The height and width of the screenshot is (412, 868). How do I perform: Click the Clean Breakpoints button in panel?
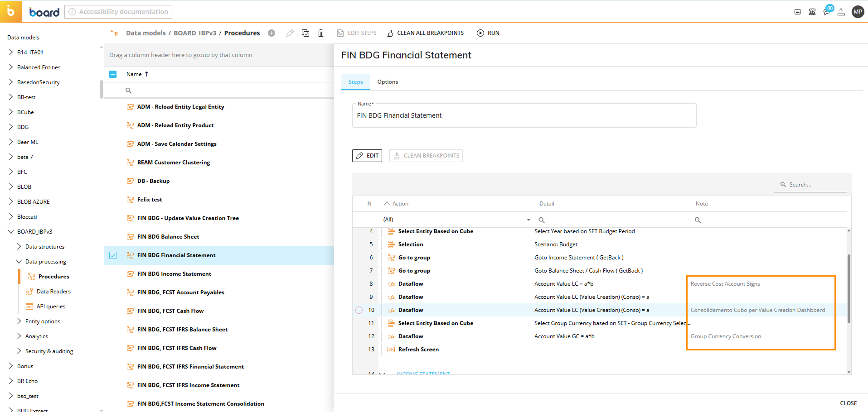pos(426,156)
